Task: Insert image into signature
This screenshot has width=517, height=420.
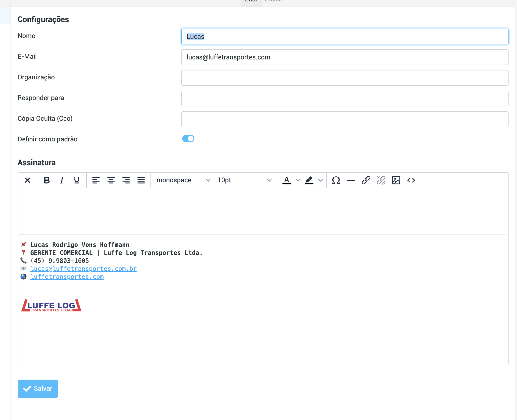Action: (396, 180)
